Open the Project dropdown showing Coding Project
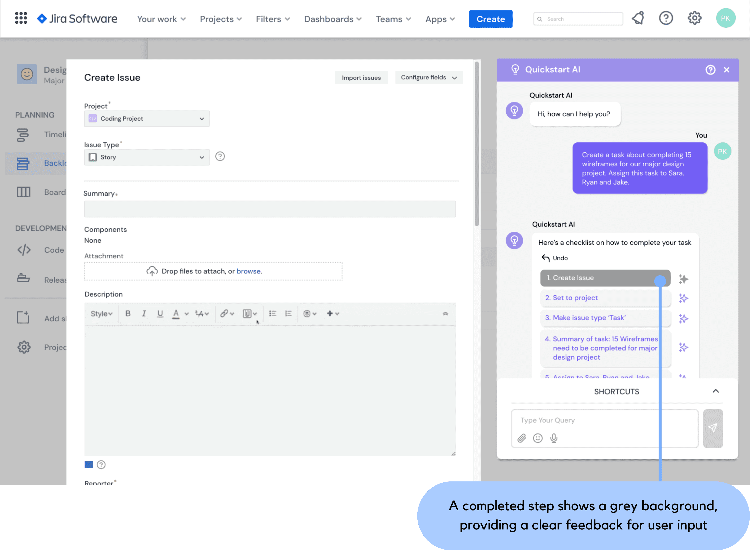The width and height of the screenshot is (756, 551). click(x=147, y=119)
